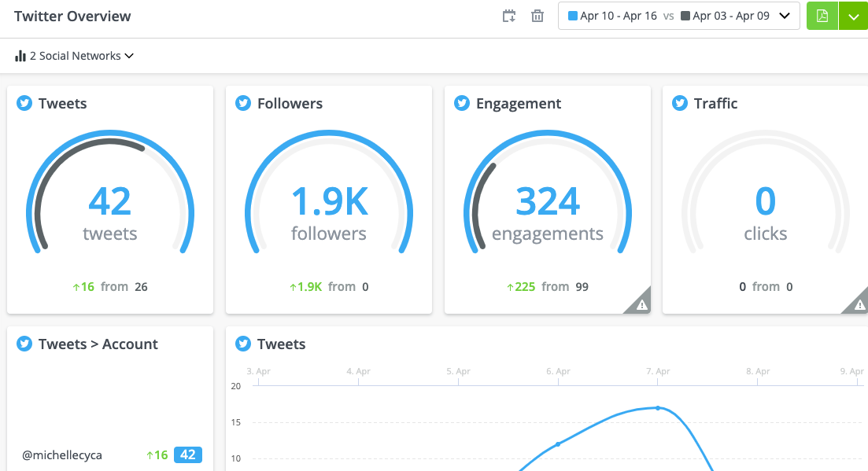Viewport: 868px width, 471px height.
Task: Click the calendar schedule export icon
Action: [509, 16]
